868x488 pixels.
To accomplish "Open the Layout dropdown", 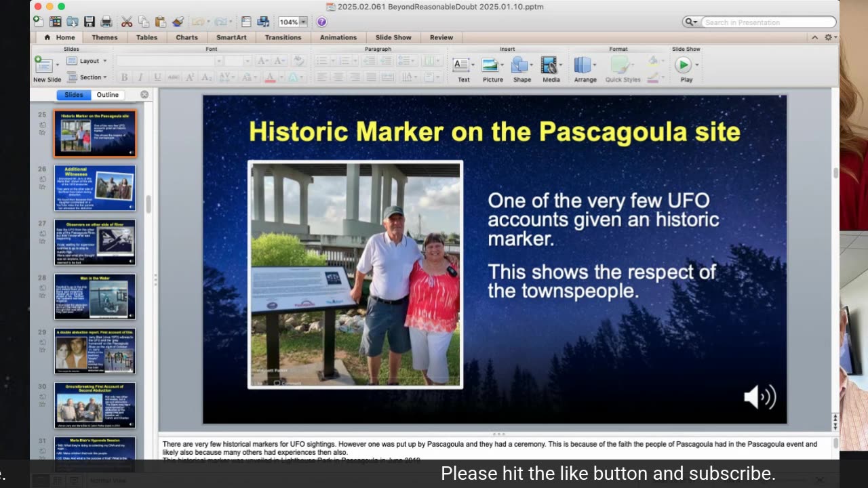I will [x=87, y=61].
